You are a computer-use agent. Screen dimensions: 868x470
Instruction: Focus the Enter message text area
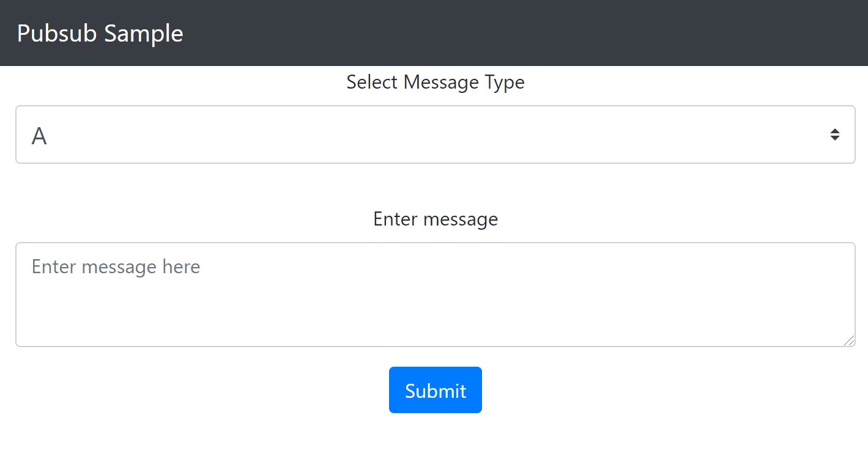tap(435, 295)
